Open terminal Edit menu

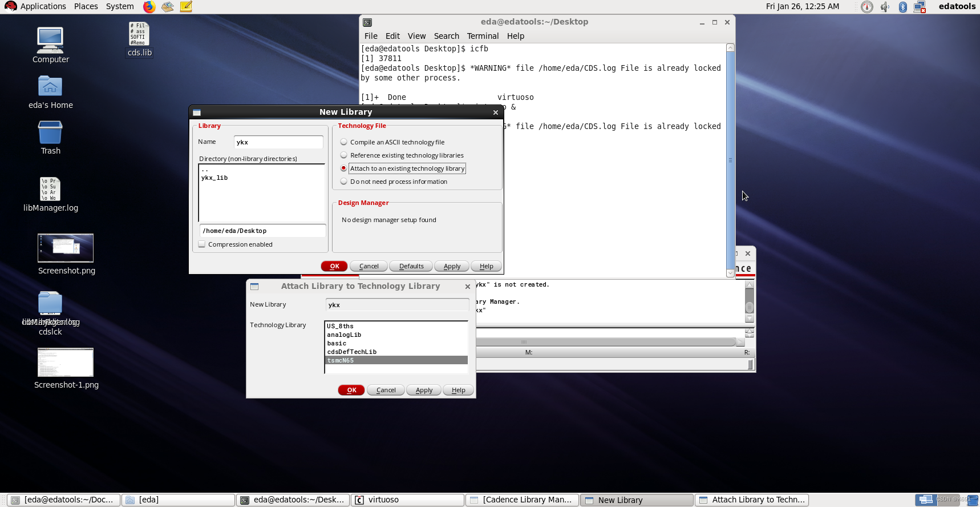click(392, 36)
